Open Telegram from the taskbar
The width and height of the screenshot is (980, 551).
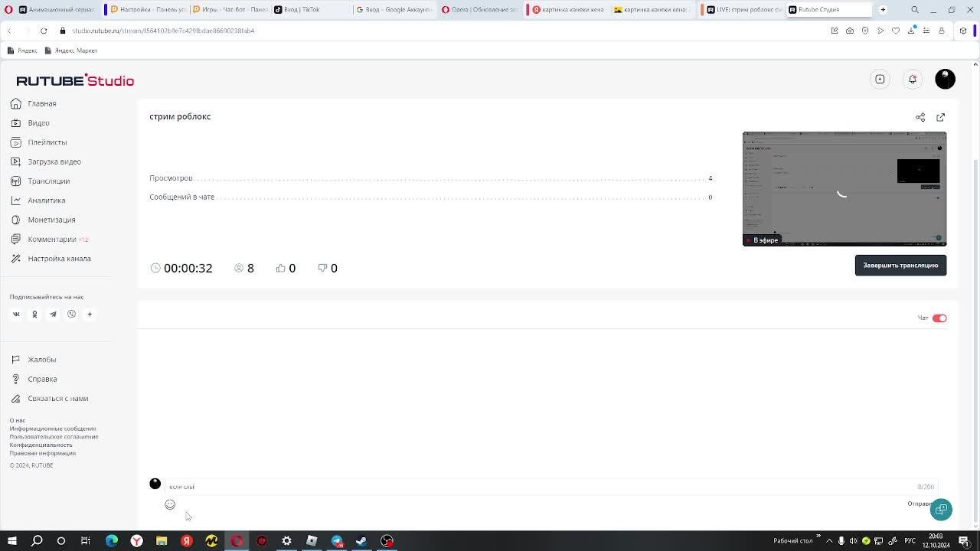(337, 541)
